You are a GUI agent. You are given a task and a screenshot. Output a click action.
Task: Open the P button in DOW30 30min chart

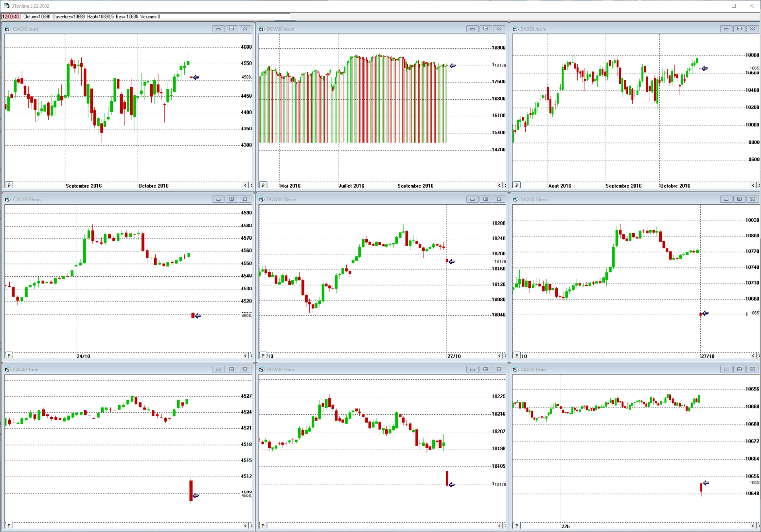(263, 355)
